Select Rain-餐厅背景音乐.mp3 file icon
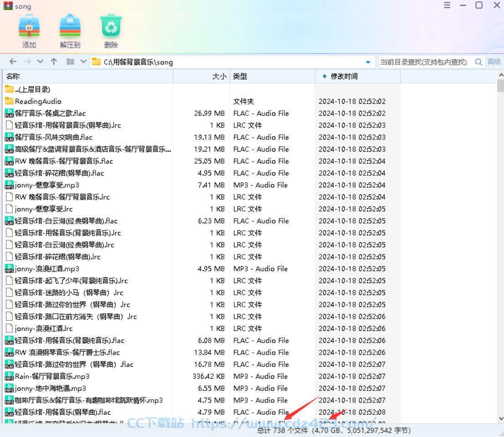504x437 pixels. [9, 376]
